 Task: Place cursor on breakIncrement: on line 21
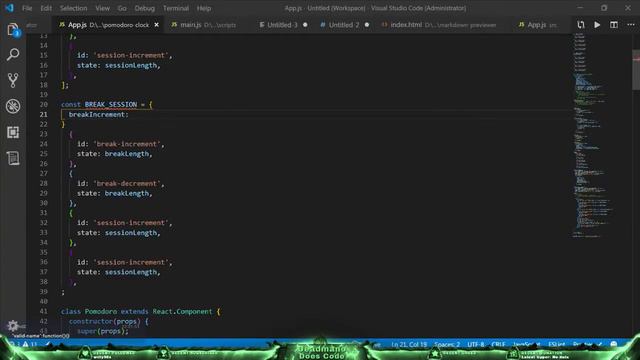(x=98, y=115)
